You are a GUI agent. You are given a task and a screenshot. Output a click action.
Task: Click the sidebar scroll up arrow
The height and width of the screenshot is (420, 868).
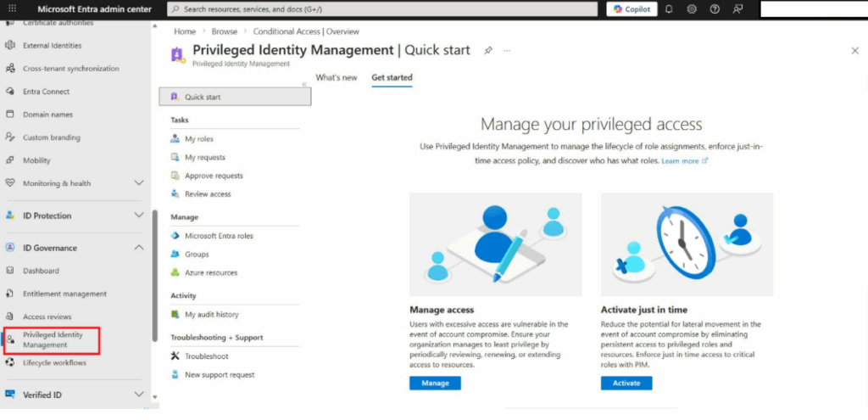(155, 26)
